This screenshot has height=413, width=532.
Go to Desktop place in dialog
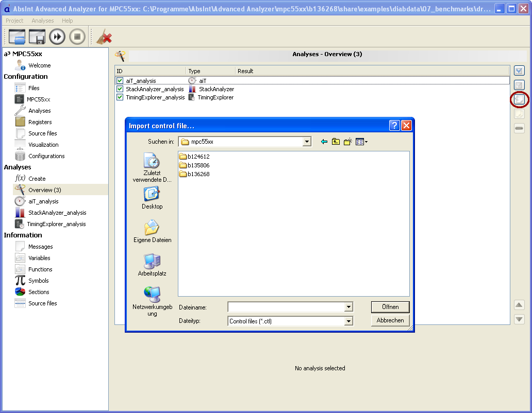click(x=152, y=198)
